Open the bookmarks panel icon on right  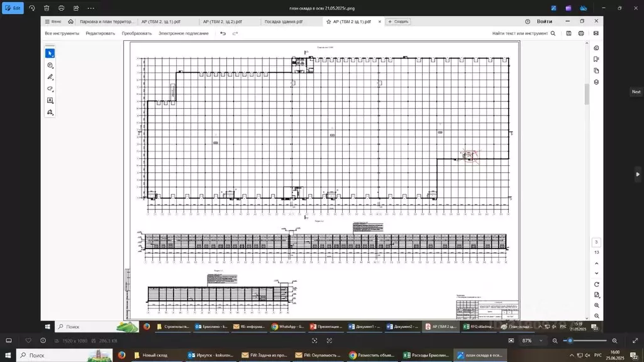coord(596,59)
